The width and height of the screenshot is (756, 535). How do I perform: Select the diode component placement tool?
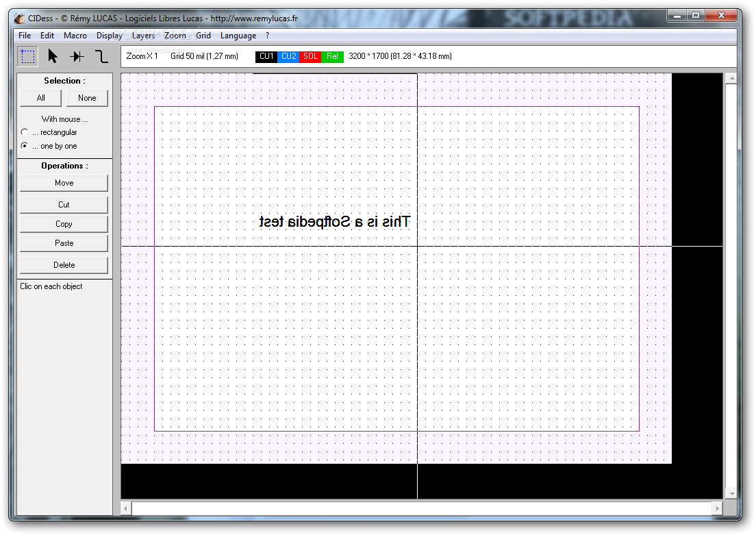click(x=77, y=56)
